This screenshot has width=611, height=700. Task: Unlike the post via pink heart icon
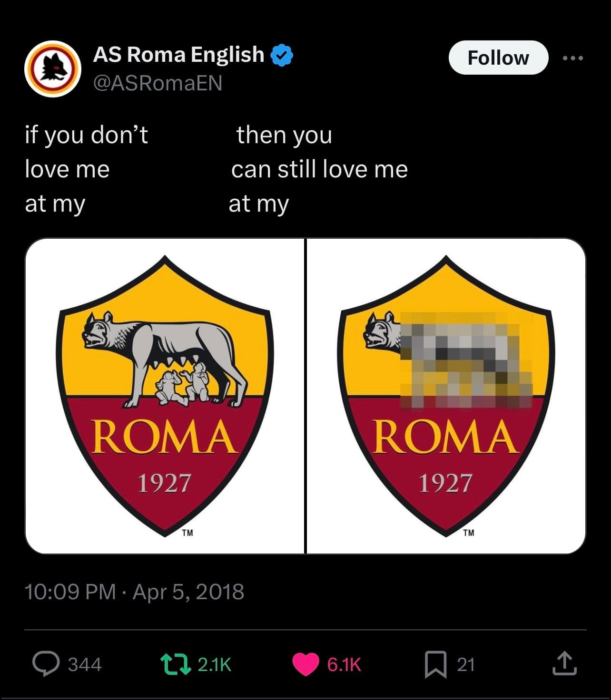click(x=305, y=664)
